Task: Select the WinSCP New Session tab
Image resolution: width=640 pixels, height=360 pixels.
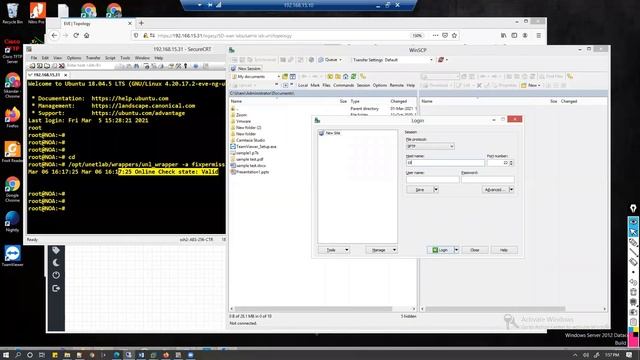Action: [246, 69]
